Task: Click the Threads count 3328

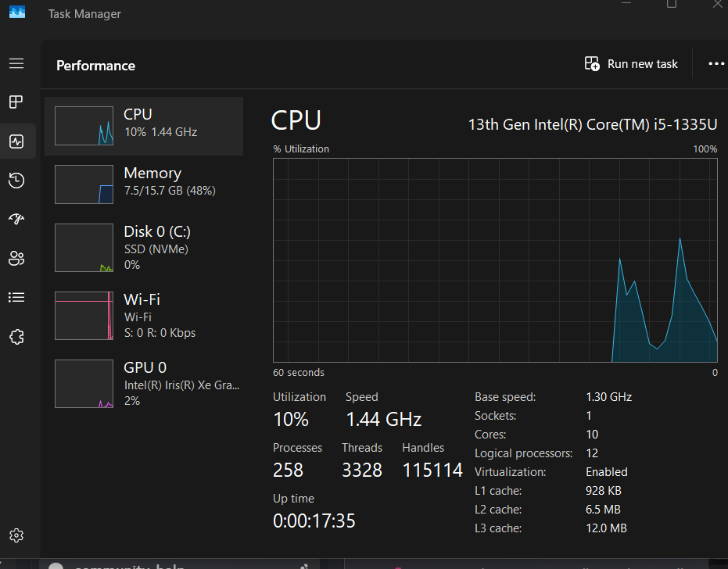Action: click(x=362, y=471)
